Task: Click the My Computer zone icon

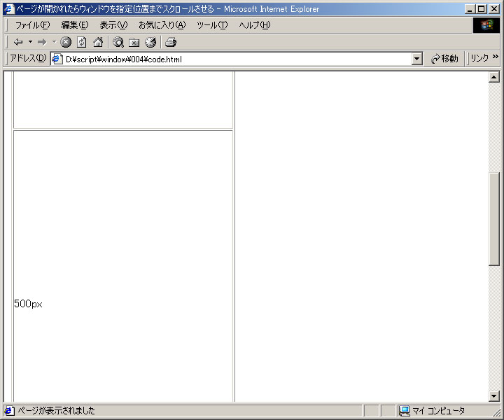Action: coord(405,411)
